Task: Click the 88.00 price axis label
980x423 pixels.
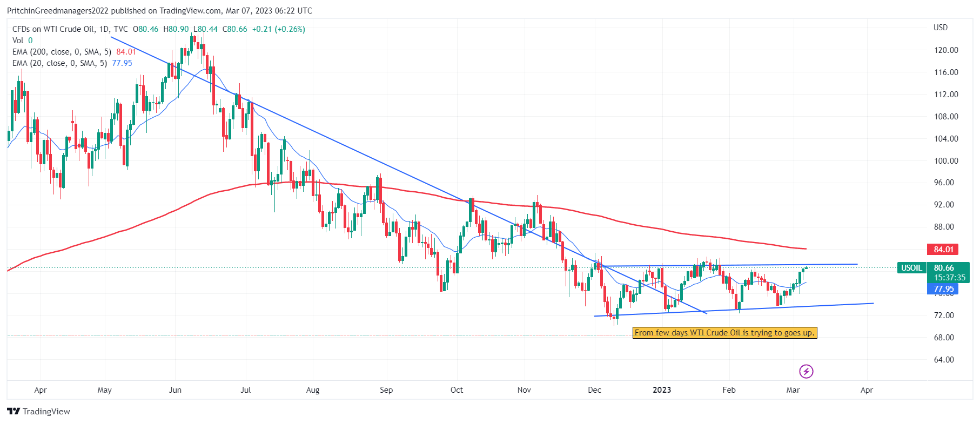Action: (944, 227)
